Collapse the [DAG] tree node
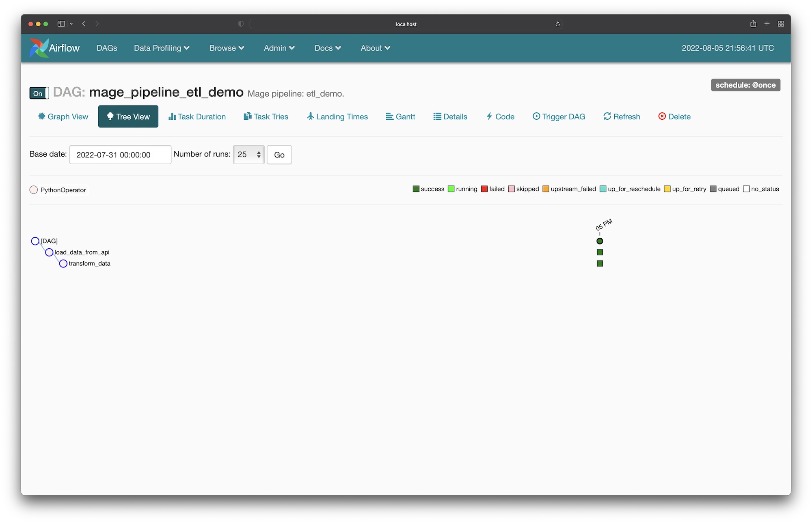This screenshot has width=812, height=523. (x=35, y=241)
